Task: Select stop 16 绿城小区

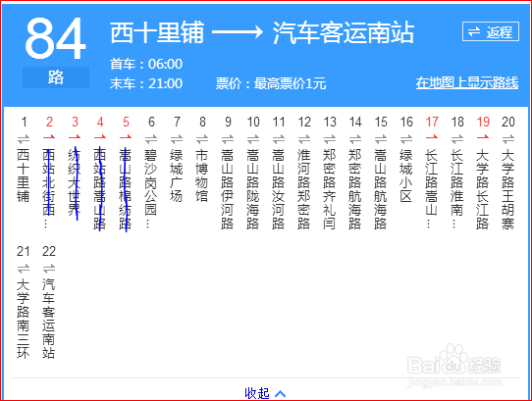Action: pos(406,175)
